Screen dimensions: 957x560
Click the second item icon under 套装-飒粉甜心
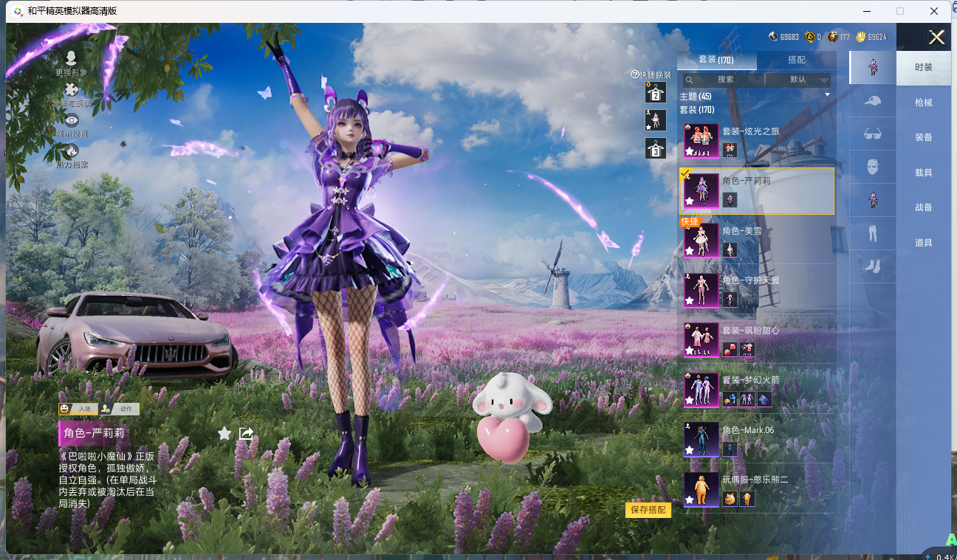(x=747, y=349)
